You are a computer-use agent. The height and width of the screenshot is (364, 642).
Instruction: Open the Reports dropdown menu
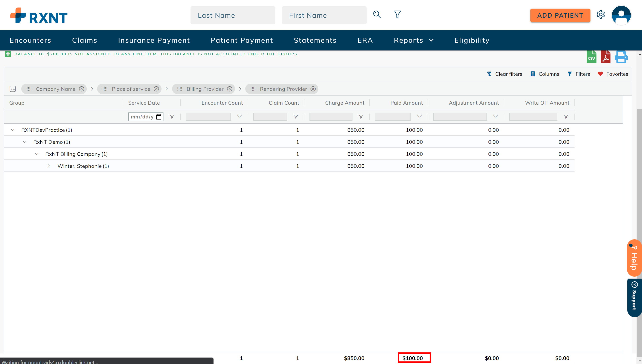(x=413, y=40)
